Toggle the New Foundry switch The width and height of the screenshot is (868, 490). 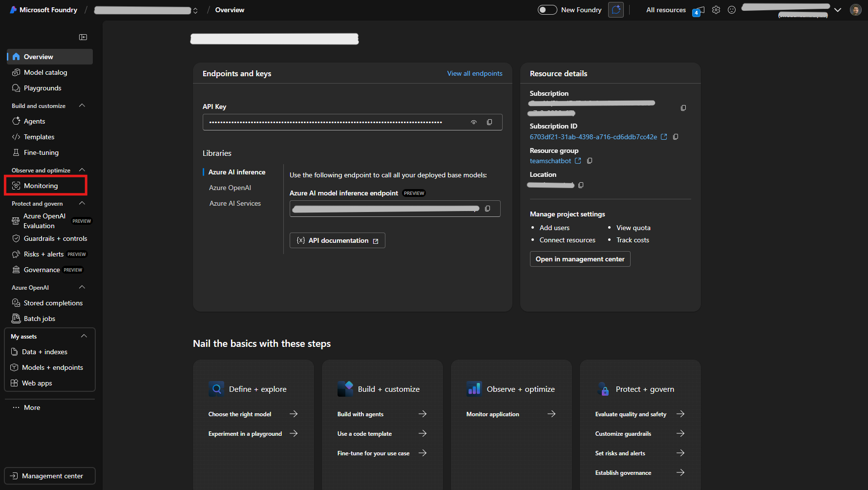(x=547, y=10)
